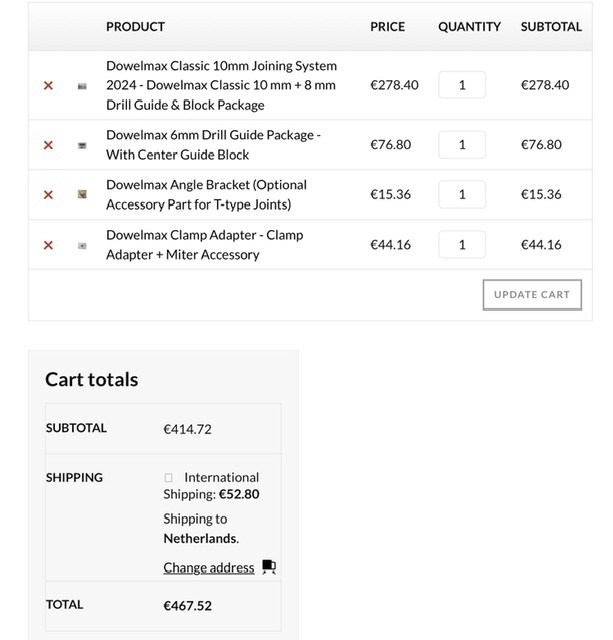The width and height of the screenshot is (613, 640).
Task: Click shipping truck icon beside Change address
Action: [269, 567]
